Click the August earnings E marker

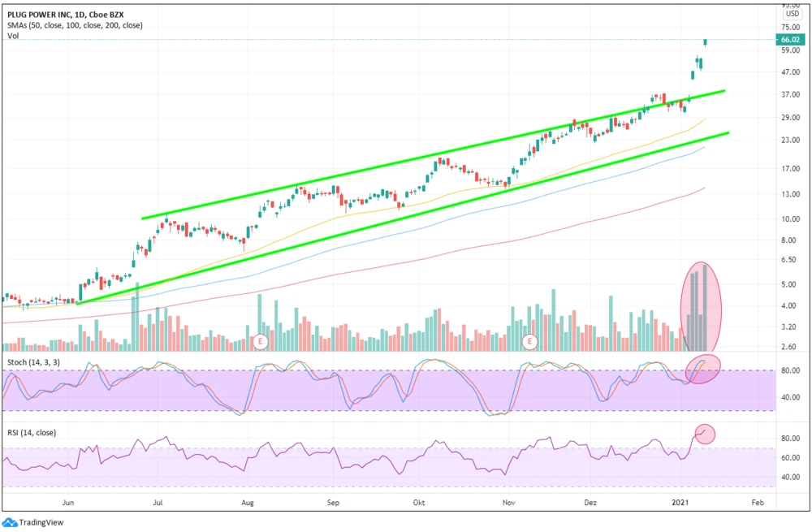coord(261,341)
